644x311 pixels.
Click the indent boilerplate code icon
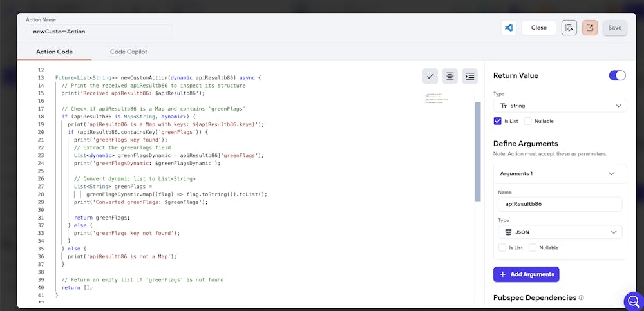click(470, 76)
